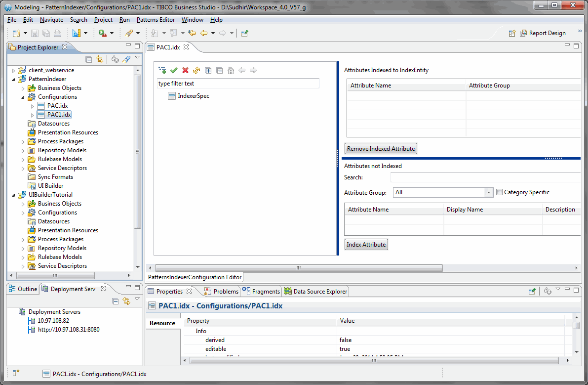Click the Project Explorer vertical scrollbar
The height and width of the screenshot is (385, 588).
click(x=137, y=152)
